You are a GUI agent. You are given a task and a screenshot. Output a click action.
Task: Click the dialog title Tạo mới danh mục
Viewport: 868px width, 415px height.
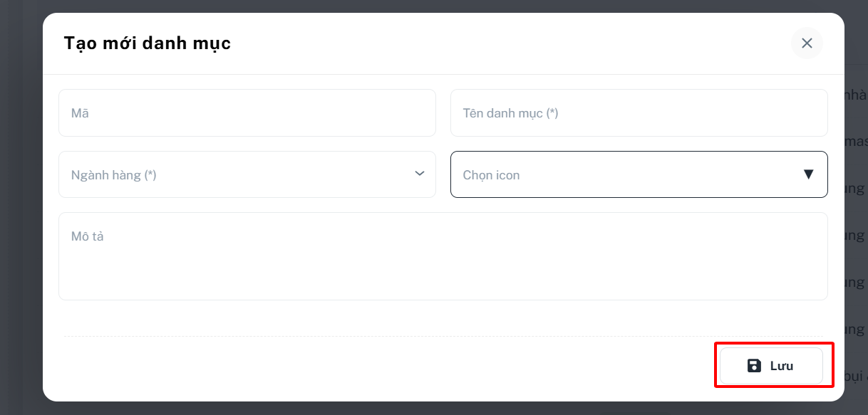148,43
